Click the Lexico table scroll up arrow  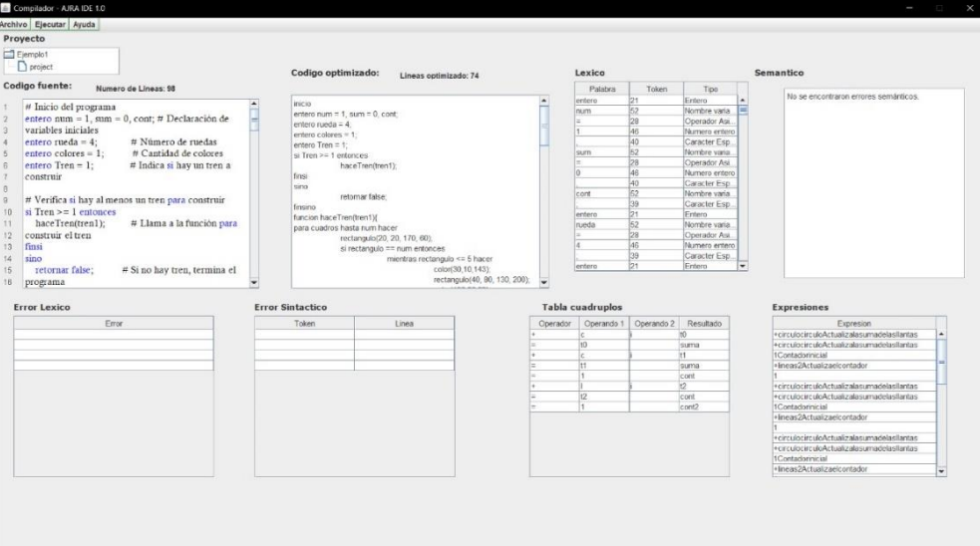(743, 100)
